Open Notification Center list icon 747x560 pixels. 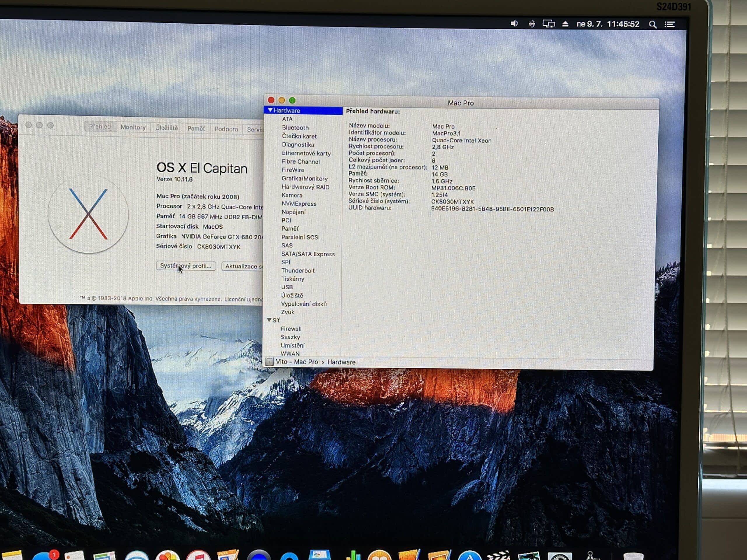(x=670, y=24)
